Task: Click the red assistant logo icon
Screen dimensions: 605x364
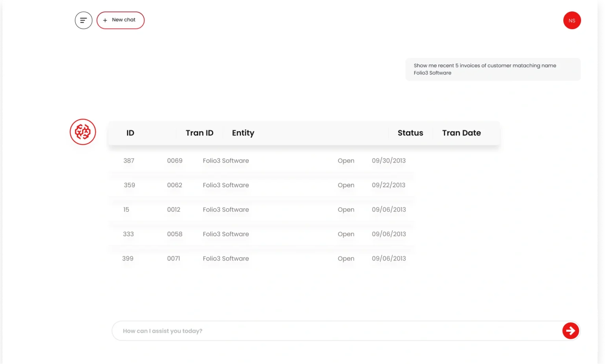Action: 83,132
